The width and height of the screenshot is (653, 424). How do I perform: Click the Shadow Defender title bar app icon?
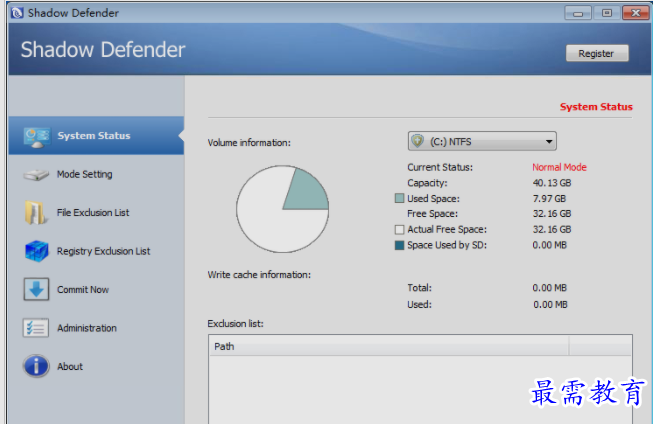point(17,13)
